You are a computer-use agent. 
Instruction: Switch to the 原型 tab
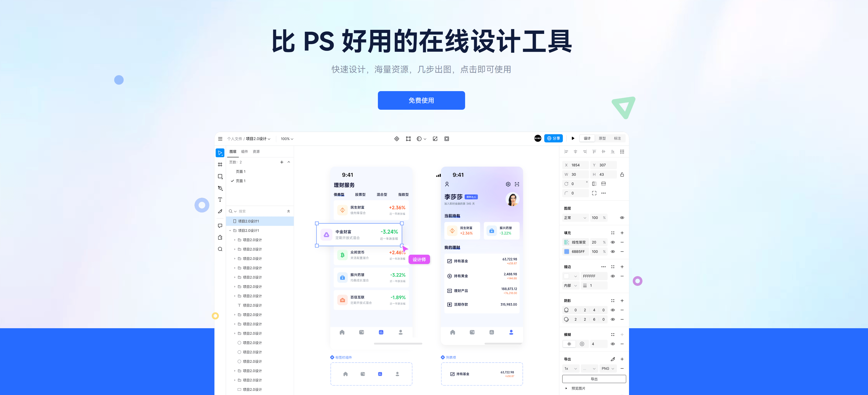click(602, 138)
